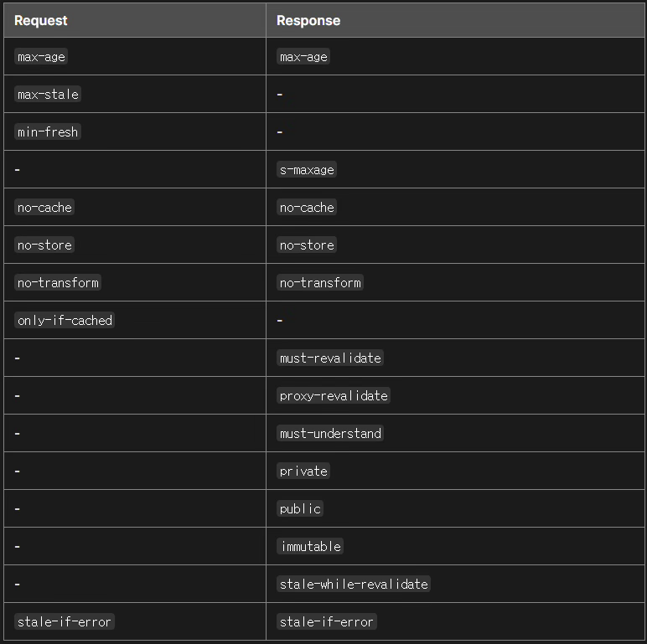Click no-store in the Response column

(307, 245)
